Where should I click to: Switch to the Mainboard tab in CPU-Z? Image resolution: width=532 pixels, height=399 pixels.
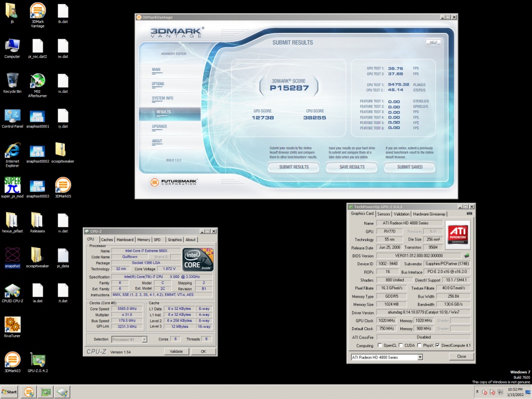click(x=125, y=240)
